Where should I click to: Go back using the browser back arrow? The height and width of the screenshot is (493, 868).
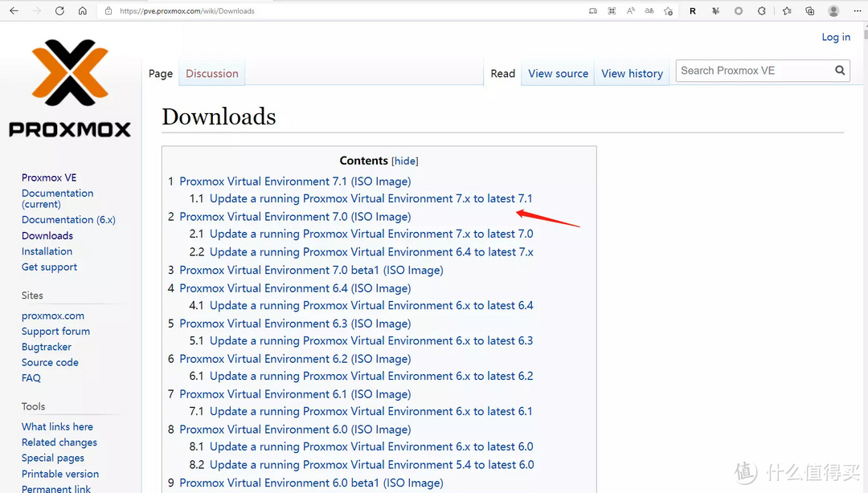pyautogui.click(x=14, y=10)
